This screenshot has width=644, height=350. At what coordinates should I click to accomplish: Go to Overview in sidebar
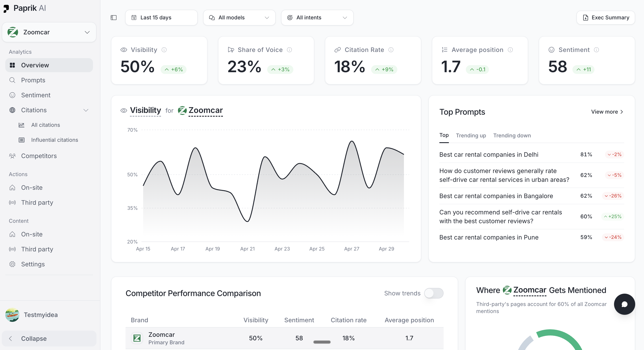tap(49, 65)
